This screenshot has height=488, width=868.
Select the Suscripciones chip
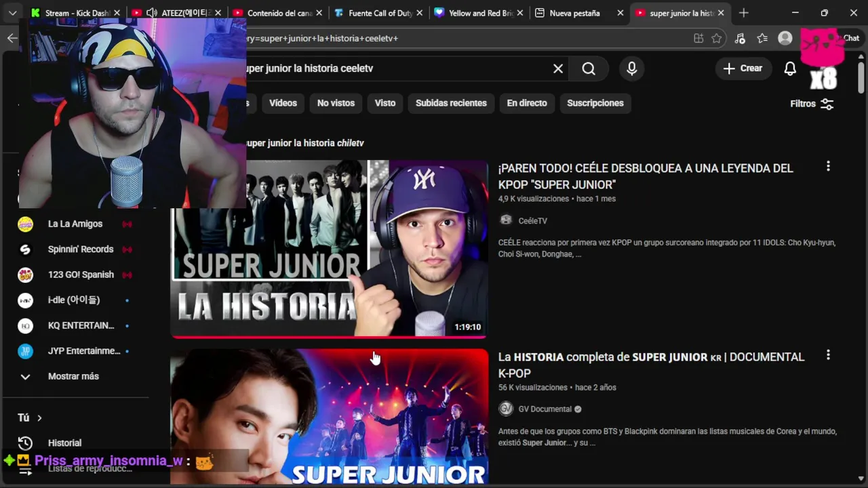[x=595, y=103]
